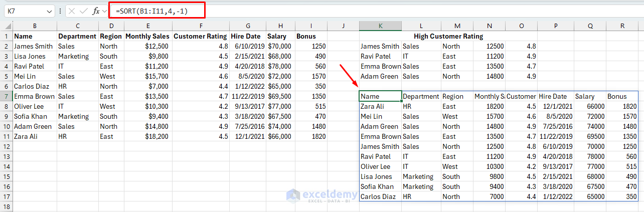The height and width of the screenshot is (212, 644).
Task: Click the formula bar options dots handle
Action: coord(60,11)
